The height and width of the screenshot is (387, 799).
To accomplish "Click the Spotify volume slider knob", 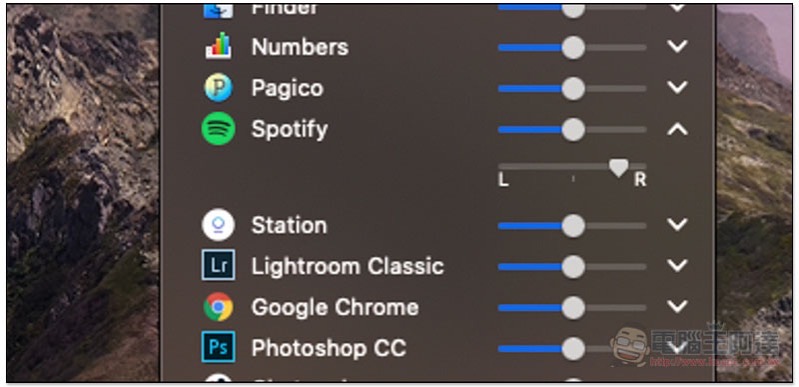I will click(x=573, y=130).
